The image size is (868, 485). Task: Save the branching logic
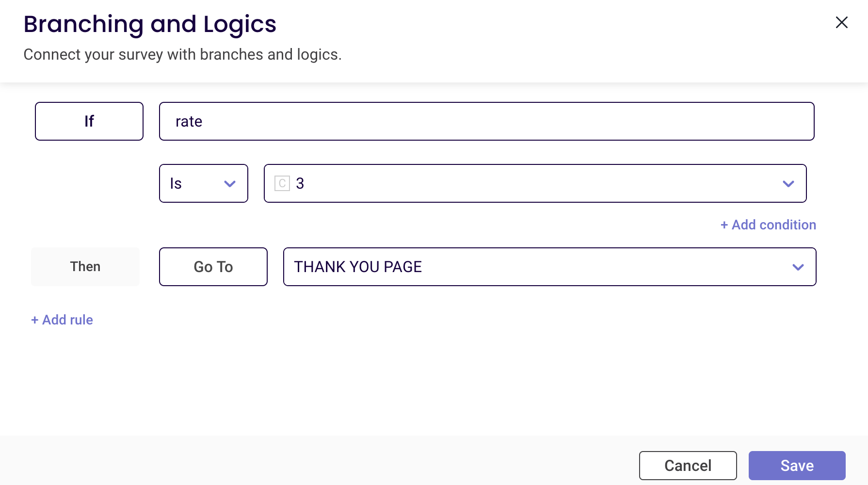pyautogui.click(x=797, y=466)
